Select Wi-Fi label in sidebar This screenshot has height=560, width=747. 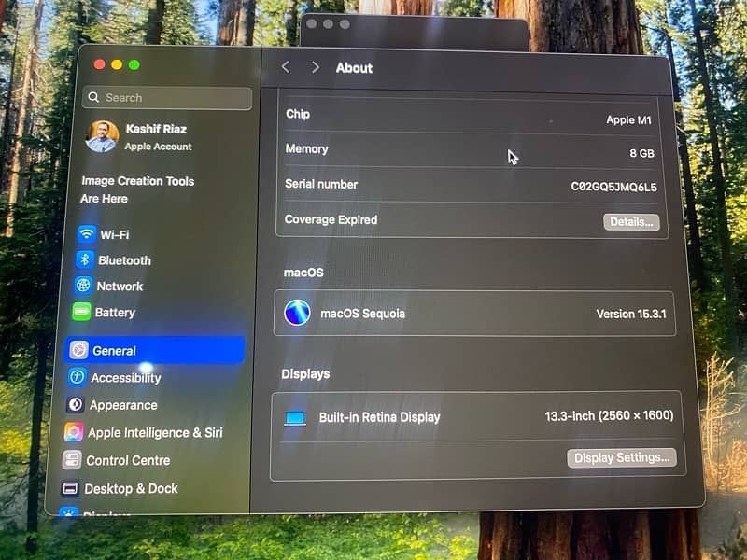[x=114, y=235]
